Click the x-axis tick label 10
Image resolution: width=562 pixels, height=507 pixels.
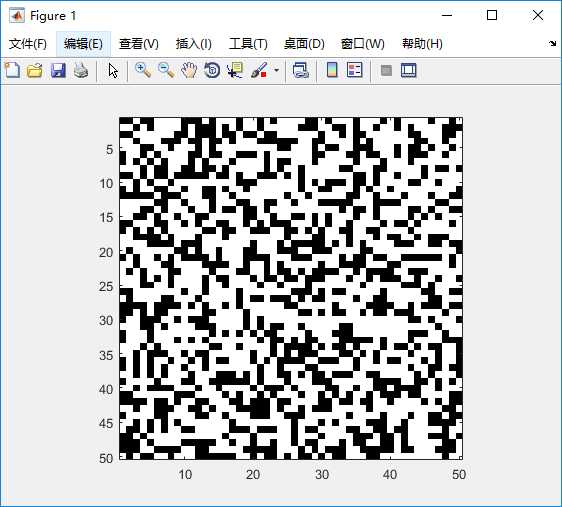tap(185, 474)
